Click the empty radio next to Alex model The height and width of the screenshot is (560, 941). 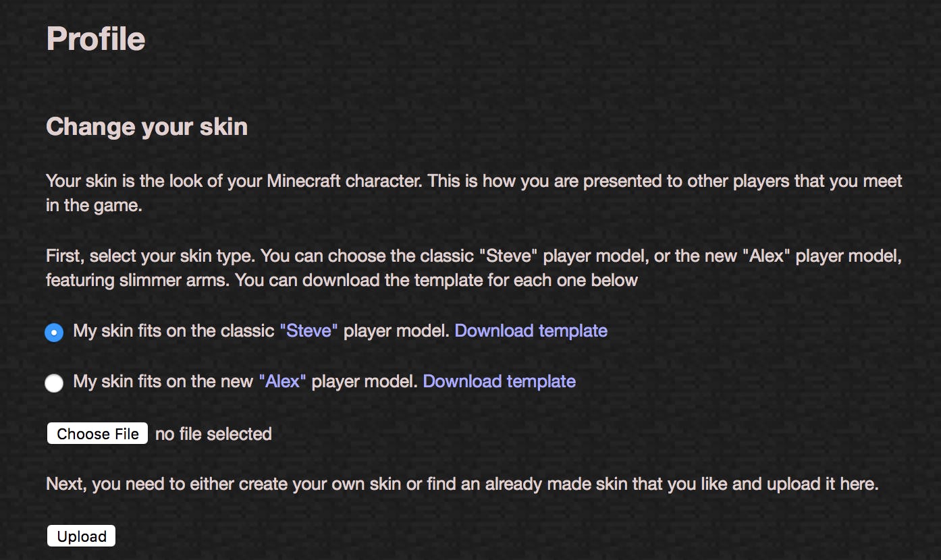pyautogui.click(x=54, y=383)
